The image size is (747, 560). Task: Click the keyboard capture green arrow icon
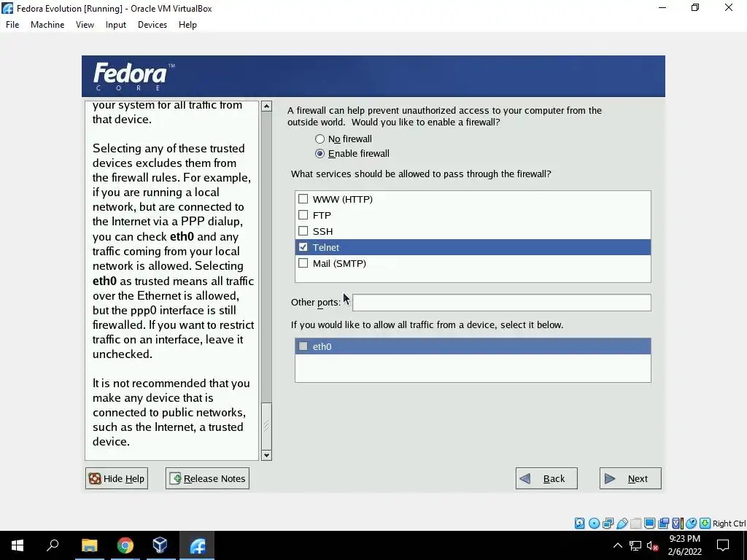coord(705,524)
